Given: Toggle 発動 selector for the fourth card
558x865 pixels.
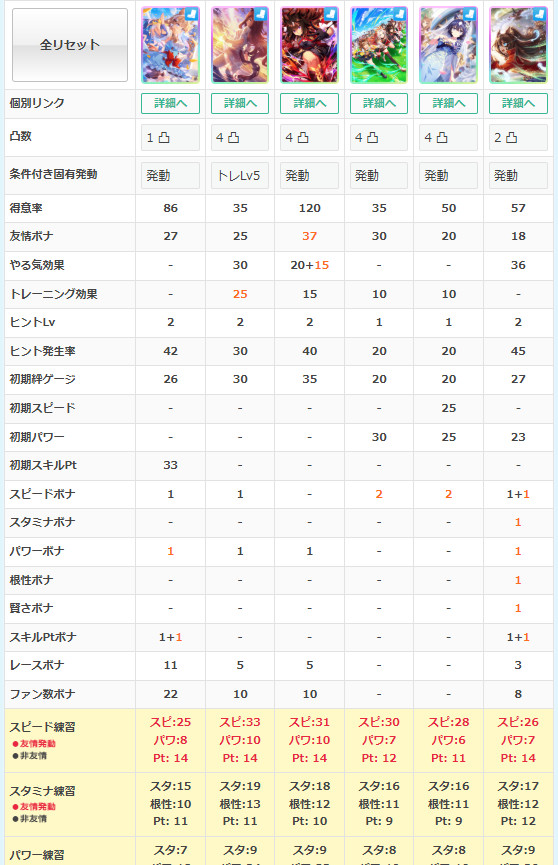Looking at the screenshot, I should pos(379,175).
